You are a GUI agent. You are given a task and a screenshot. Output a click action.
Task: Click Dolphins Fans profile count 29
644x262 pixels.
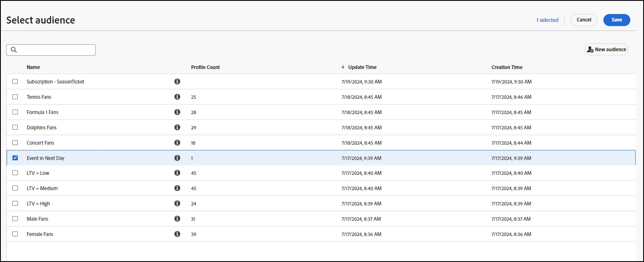coord(194,128)
